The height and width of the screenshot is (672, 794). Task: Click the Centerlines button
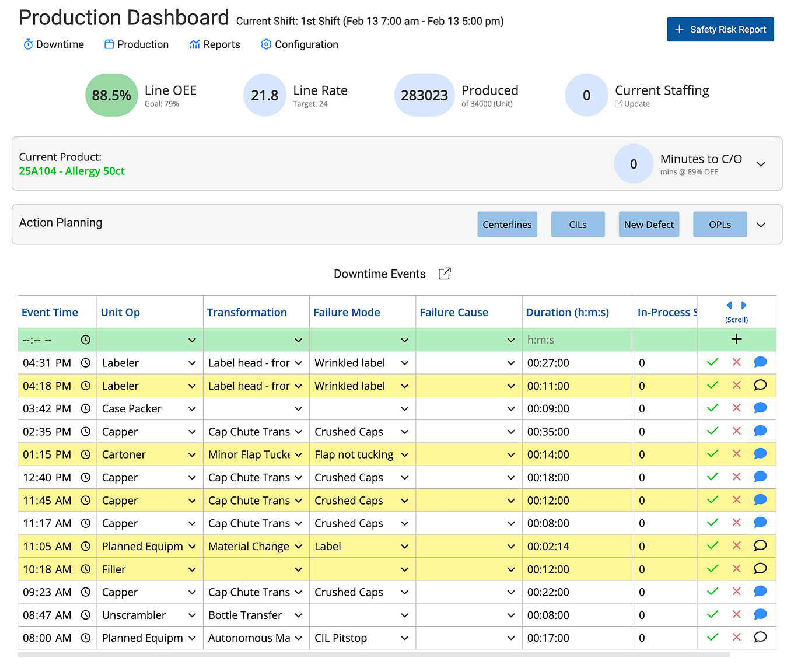[x=507, y=225]
